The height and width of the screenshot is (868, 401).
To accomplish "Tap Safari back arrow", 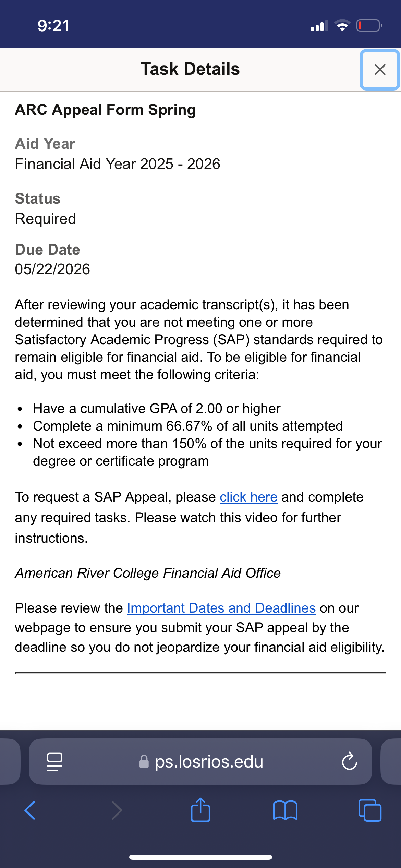I will tap(30, 810).
